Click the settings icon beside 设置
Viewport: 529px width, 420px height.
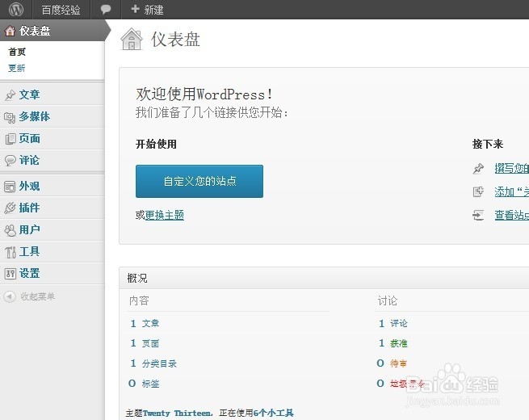tap(10, 274)
